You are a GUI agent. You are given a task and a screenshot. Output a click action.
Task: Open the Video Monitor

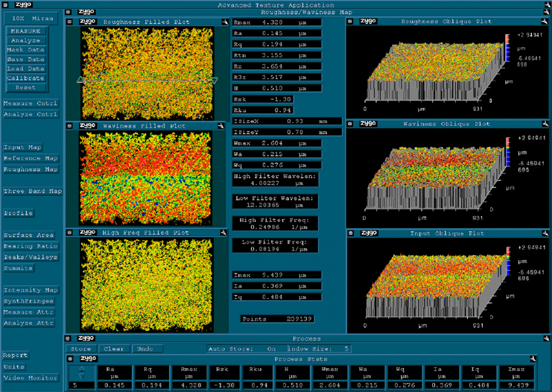click(x=31, y=378)
